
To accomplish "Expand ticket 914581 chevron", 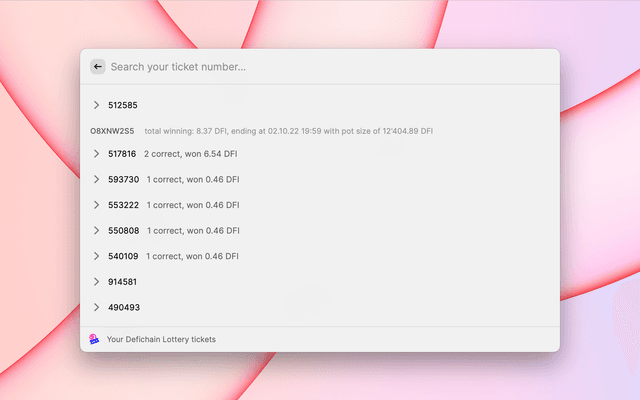I will (x=96, y=282).
